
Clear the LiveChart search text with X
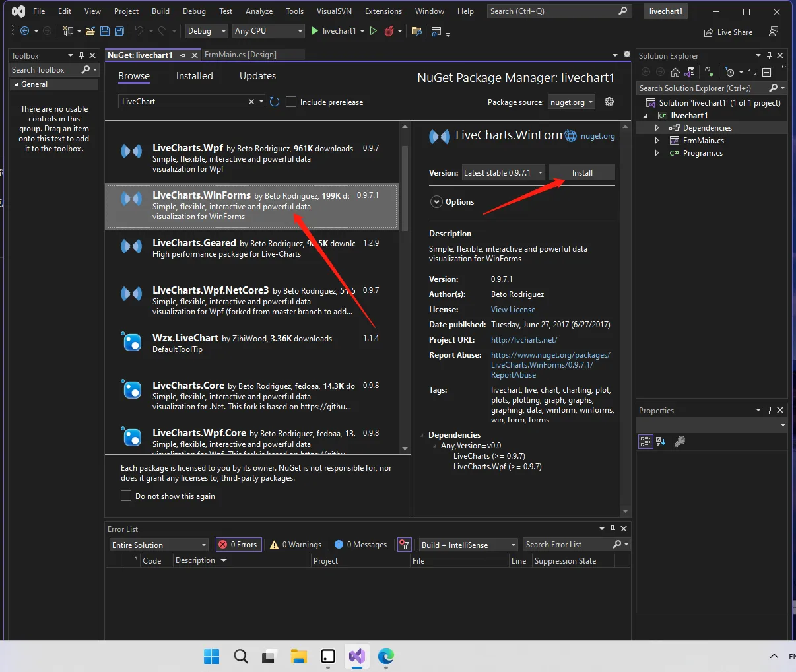[251, 102]
